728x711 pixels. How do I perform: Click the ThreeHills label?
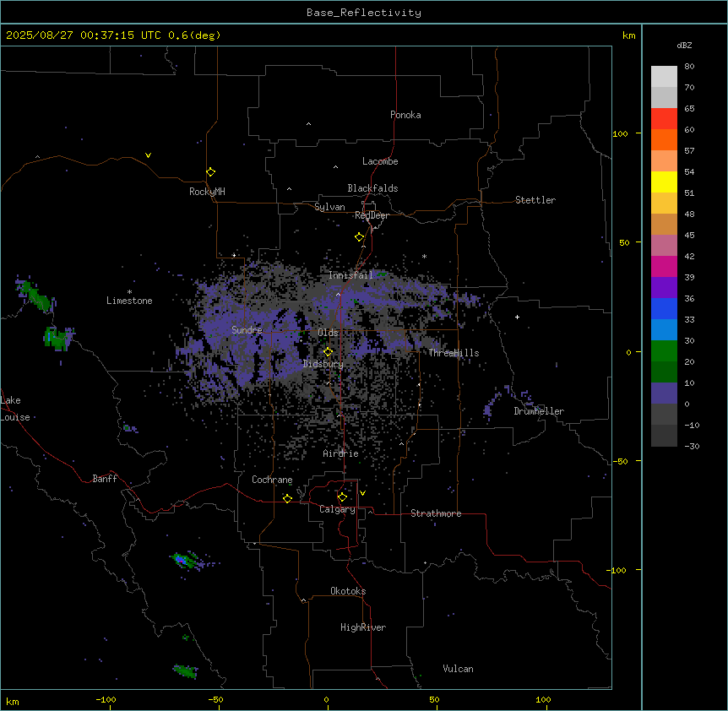pyautogui.click(x=454, y=353)
